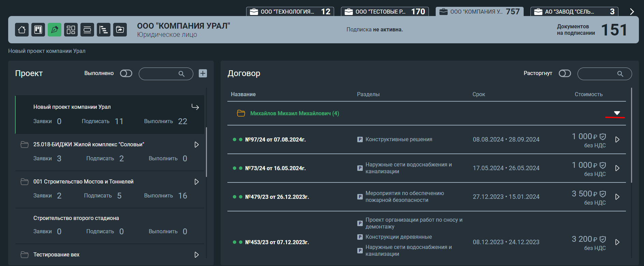Switch to АО "ЗАВОД "СЕЛЬ... company tab
644x266 pixels.
click(x=574, y=12)
